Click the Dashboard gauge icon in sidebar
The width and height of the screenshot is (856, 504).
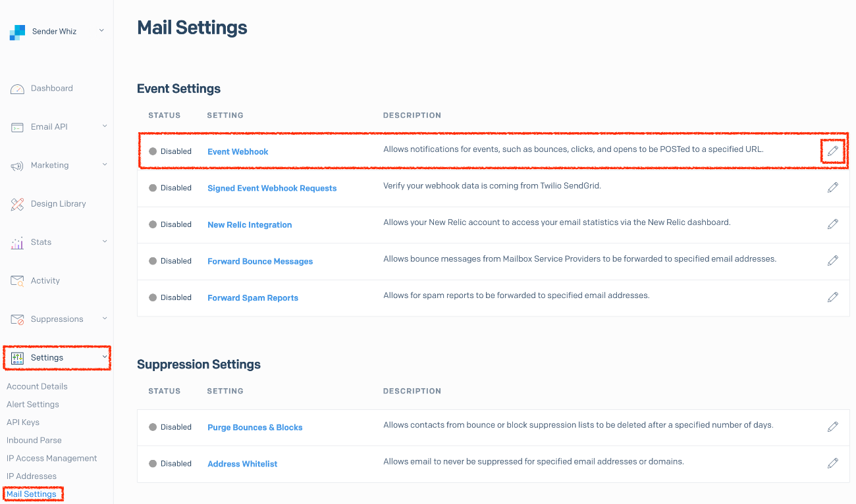[x=18, y=89]
